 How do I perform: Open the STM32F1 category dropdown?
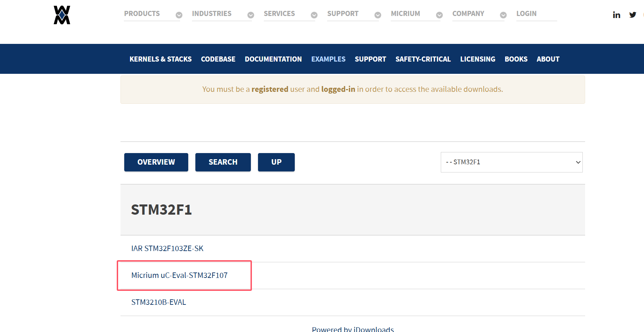point(512,162)
